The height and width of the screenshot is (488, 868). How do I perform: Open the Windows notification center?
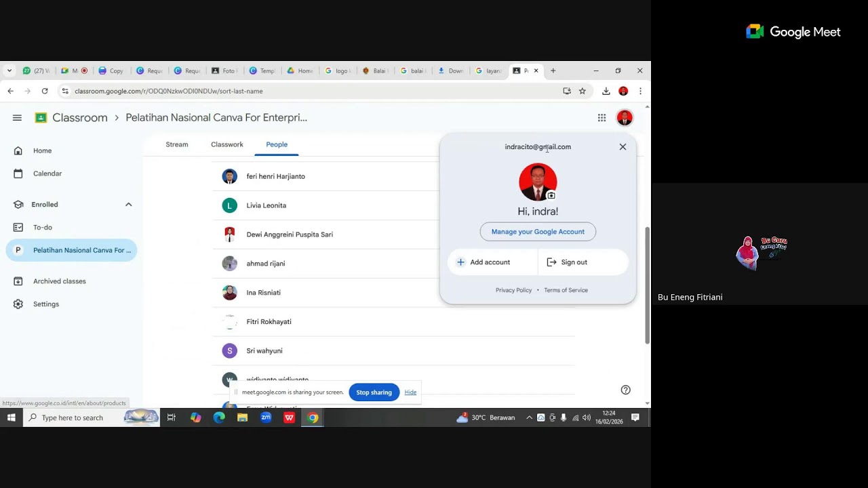point(635,418)
